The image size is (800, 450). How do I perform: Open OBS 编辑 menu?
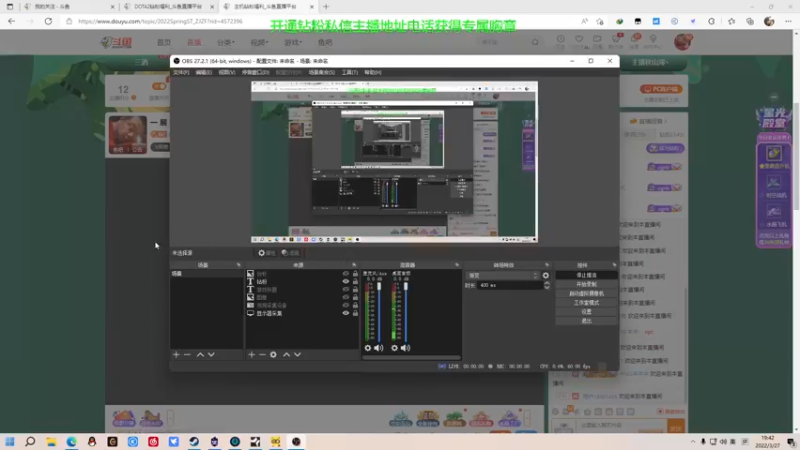click(204, 72)
